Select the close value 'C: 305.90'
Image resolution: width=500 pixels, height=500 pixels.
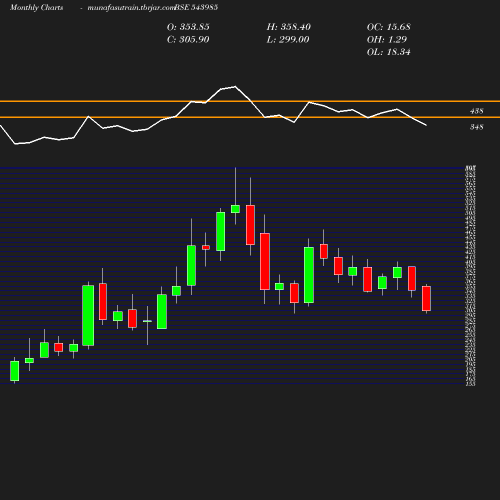click(x=188, y=40)
